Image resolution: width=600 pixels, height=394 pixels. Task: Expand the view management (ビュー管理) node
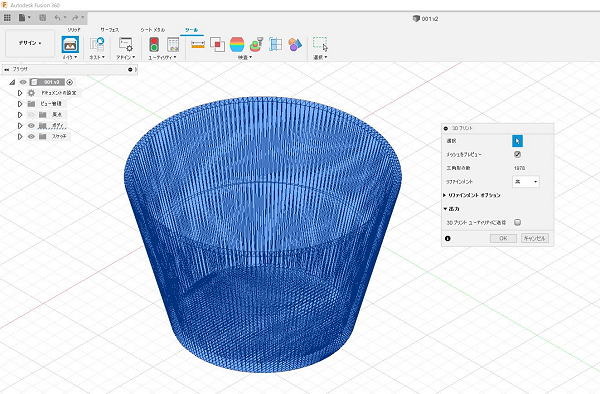pos(20,104)
